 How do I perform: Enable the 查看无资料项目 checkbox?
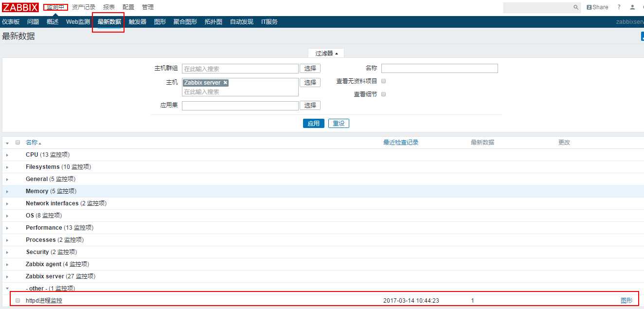tap(383, 81)
